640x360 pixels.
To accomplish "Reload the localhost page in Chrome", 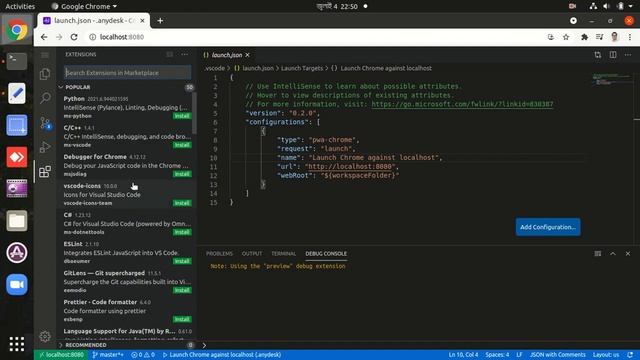I will (x=74, y=37).
